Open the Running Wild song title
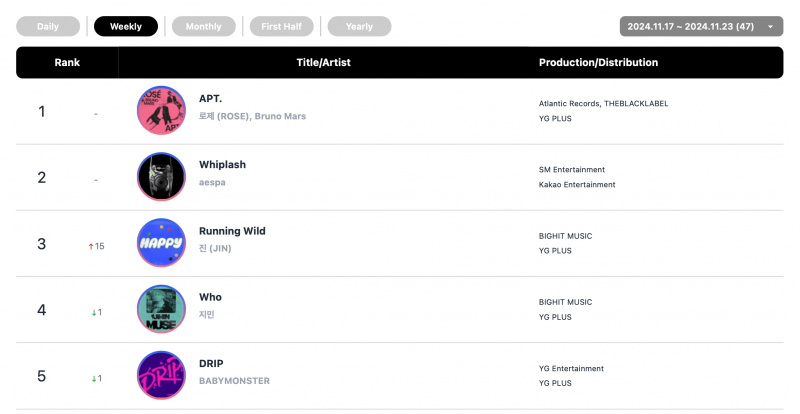 pyautogui.click(x=232, y=231)
